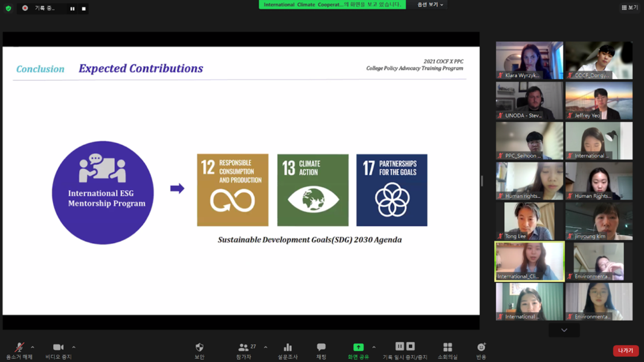
Task: Stop recording with top-left stop button
Action: pos(83,8)
